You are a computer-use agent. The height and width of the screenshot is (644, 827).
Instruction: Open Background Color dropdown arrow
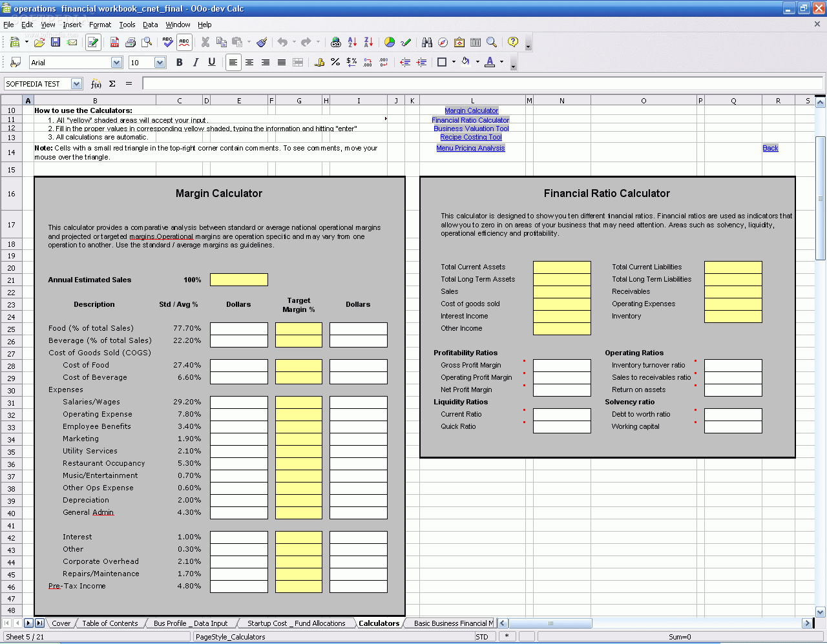click(x=477, y=62)
